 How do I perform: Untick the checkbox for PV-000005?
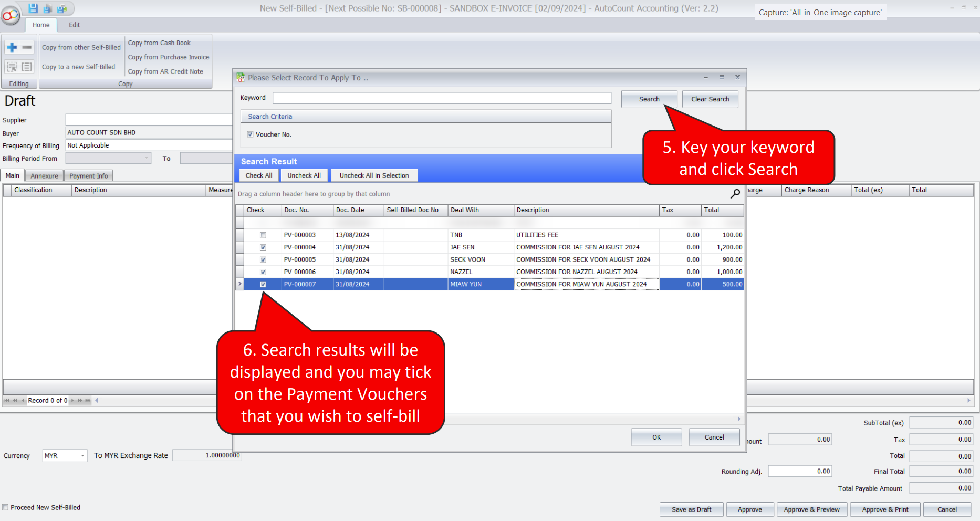(263, 260)
